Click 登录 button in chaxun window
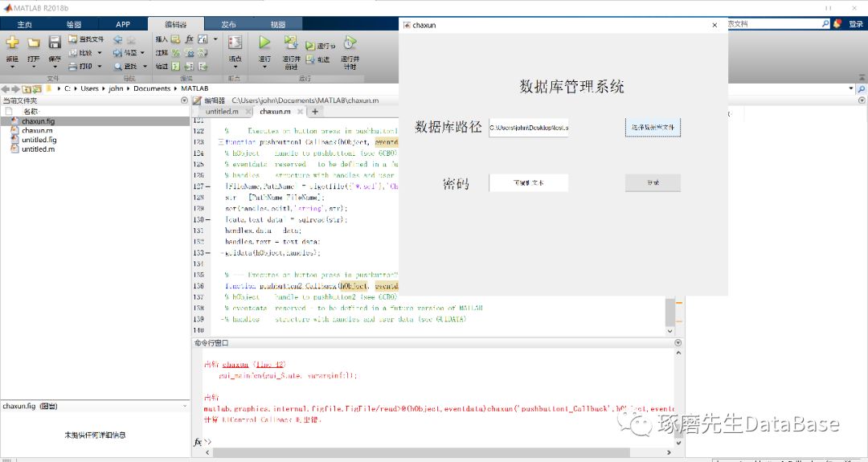This screenshot has height=462, width=868. [x=653, y=182]
